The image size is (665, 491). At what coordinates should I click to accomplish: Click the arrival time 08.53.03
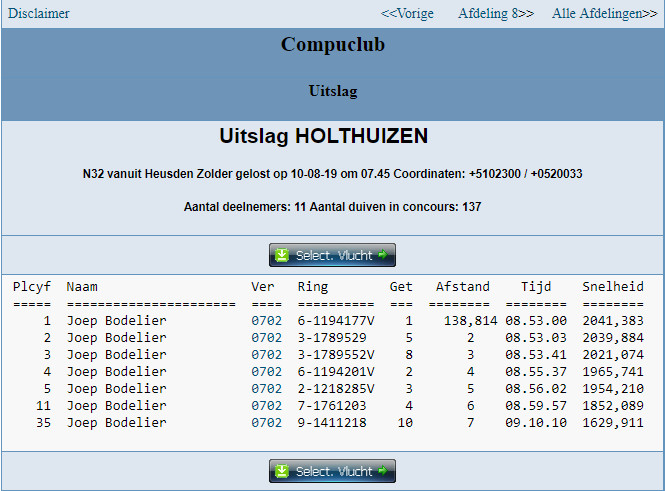pos(536,338)
